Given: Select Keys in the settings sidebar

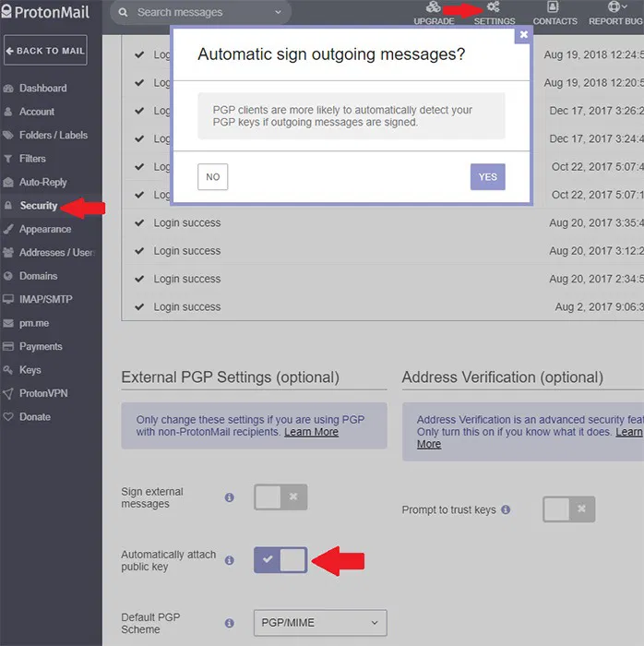Looking at the screenshot, I should coord(30,370).
